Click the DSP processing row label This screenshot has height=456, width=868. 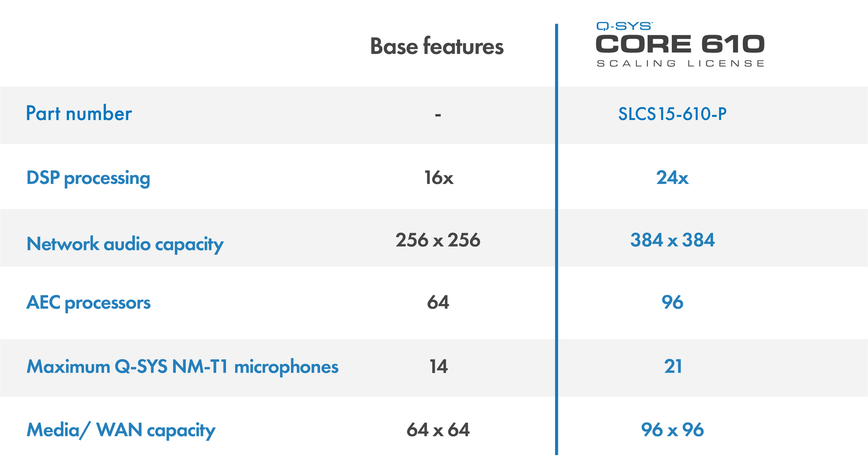(88, 178)
